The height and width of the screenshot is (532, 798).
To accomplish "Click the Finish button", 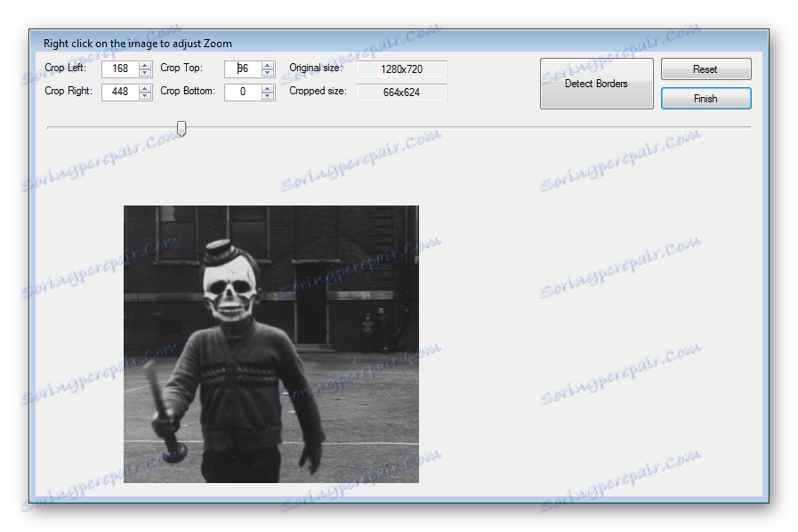I will 705,99.
